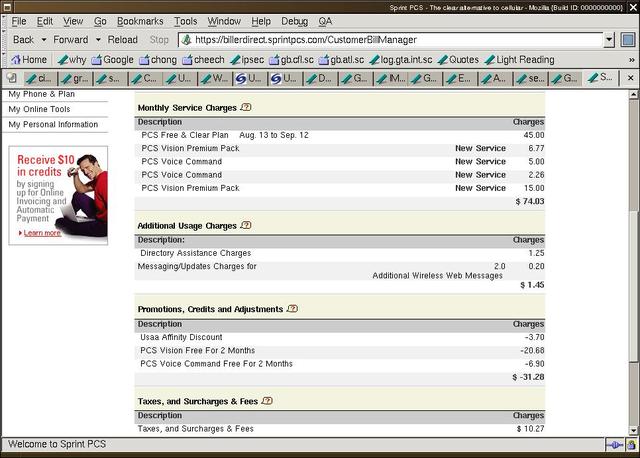Click the vertical scrollbar thumb
This screenshot has width=640, height=458.
click(633, 287)
